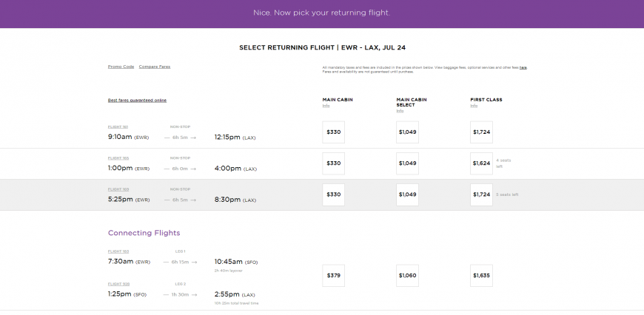
Task: Select $330 Main Cabin fare for 1:00pm flight
Action: click(334, 163)
